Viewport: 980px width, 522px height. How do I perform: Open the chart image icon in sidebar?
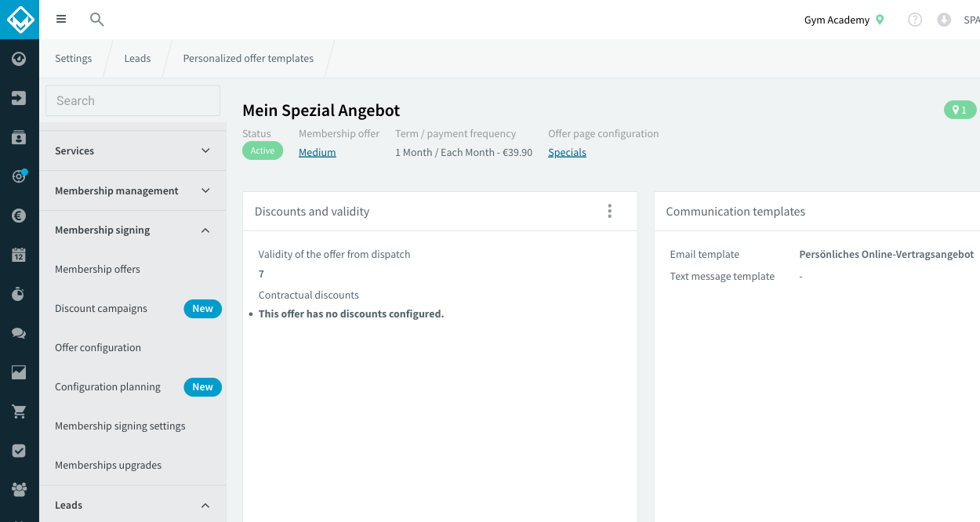19,372
